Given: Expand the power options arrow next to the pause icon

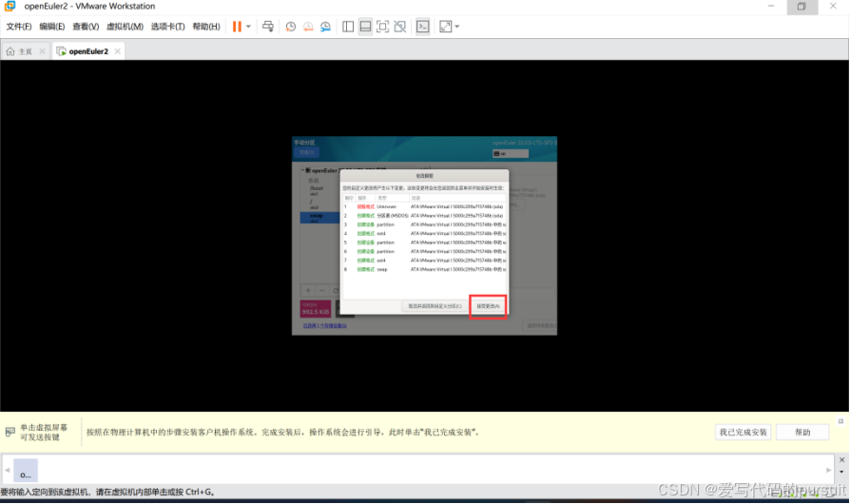Looking at the screenshot, I should pyautogui.click(x=248, y=27).
